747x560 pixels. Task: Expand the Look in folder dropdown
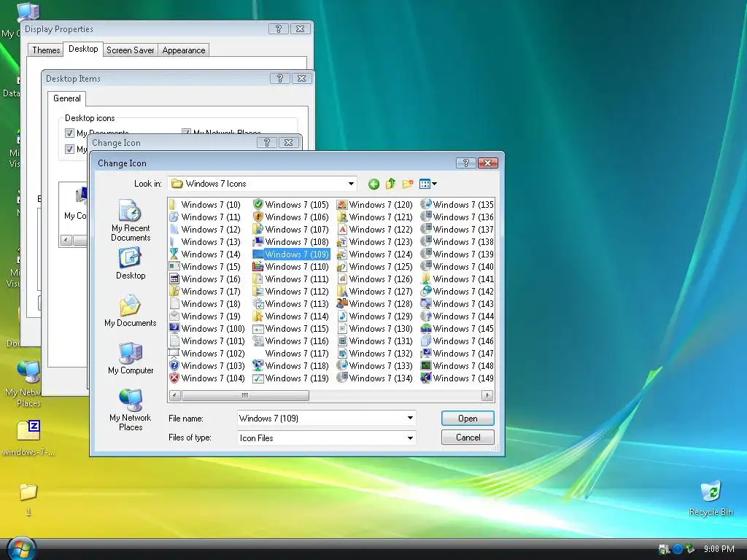[x=351, y=184]
